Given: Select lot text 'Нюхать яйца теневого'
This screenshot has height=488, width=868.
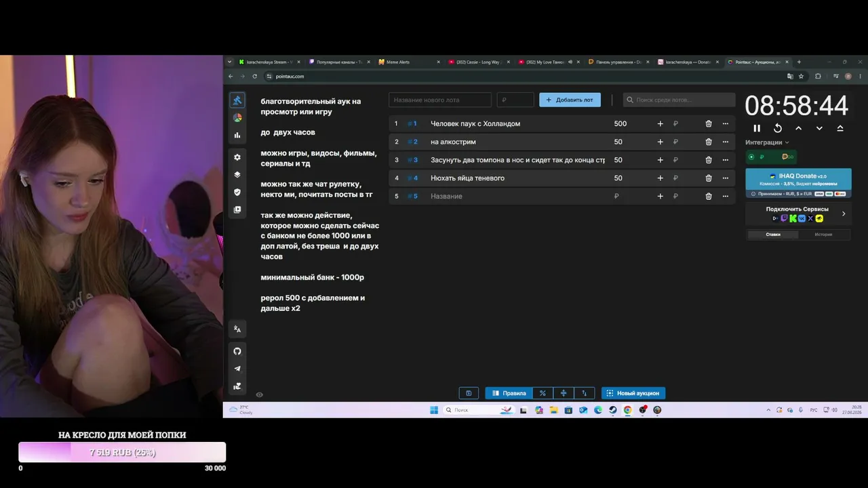Looking at the screenshot, I should (467, 178).
